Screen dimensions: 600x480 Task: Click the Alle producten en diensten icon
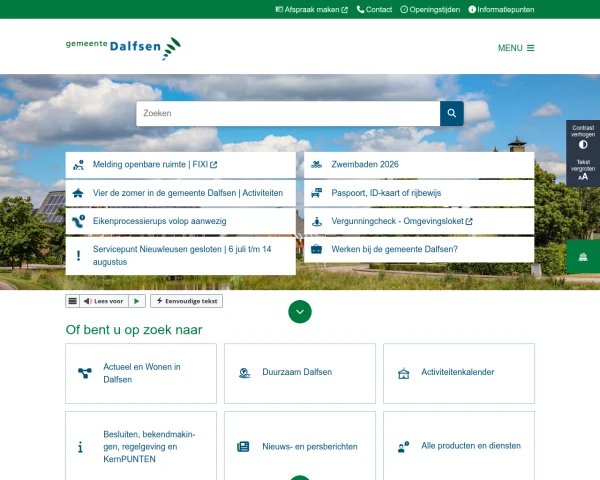403,446
